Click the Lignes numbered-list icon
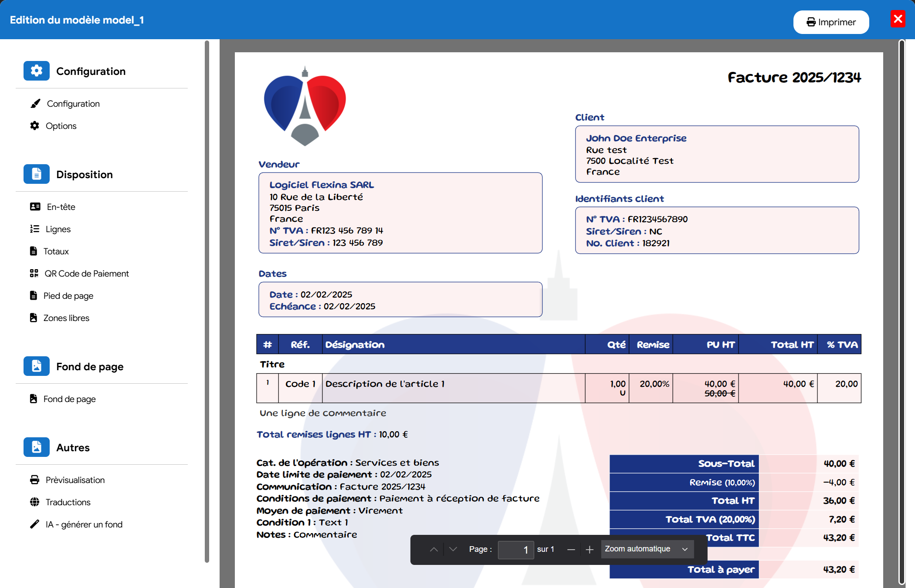The width and height of the screenshot is (915, 588). [35, 229]
